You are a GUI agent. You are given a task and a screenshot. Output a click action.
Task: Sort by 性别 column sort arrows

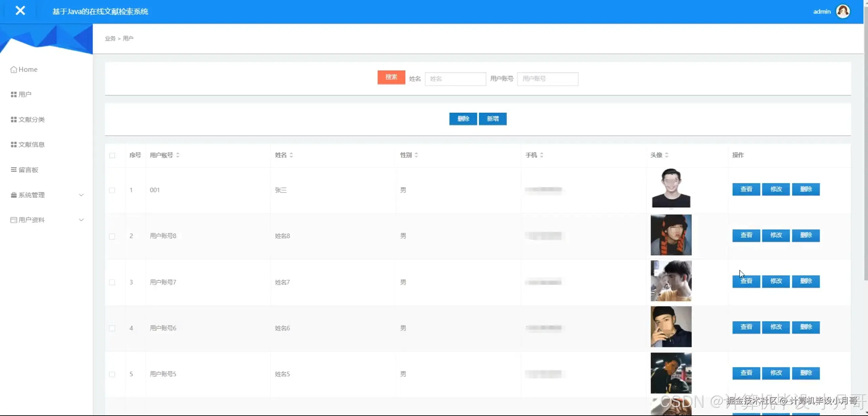pos(416,155)
